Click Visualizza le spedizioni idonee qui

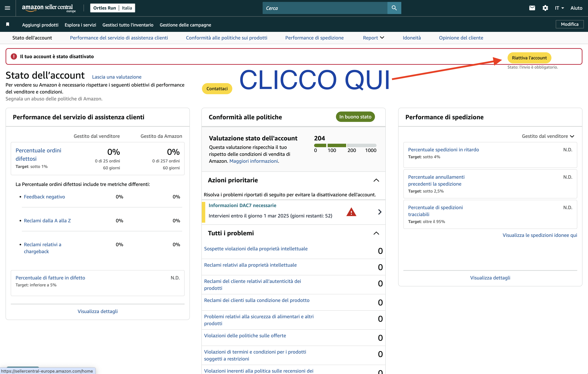(540, 235)
